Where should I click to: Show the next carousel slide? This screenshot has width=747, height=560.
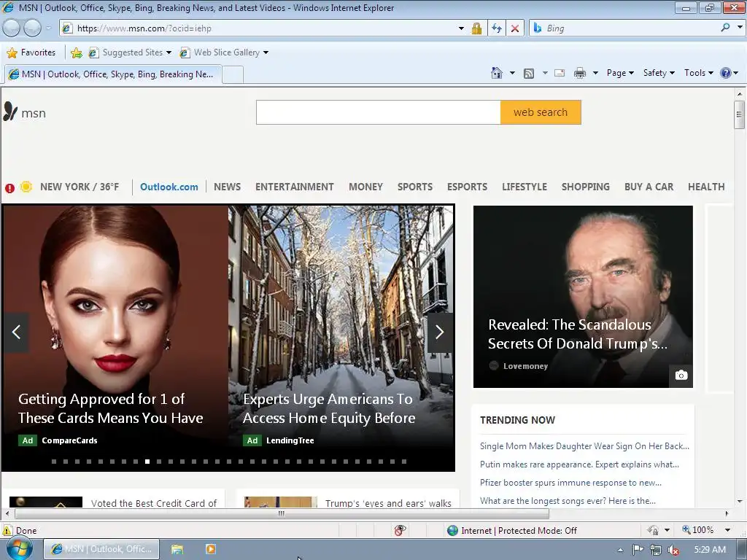tap(439, 332)
